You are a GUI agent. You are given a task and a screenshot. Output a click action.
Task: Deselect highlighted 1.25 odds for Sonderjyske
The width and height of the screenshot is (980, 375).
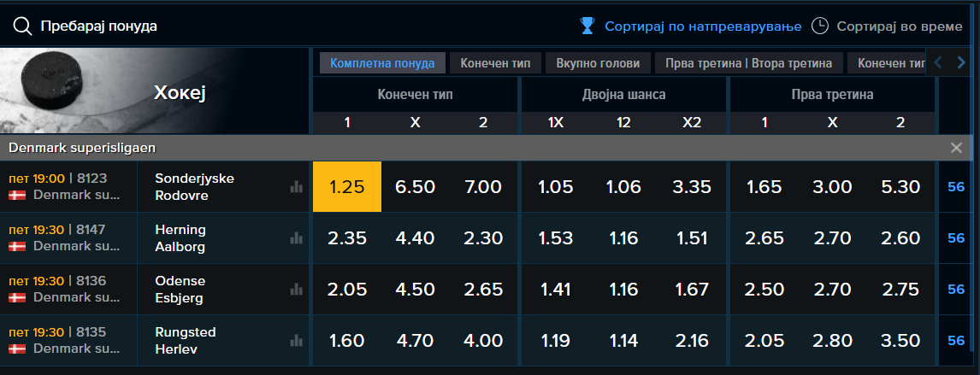347,186
